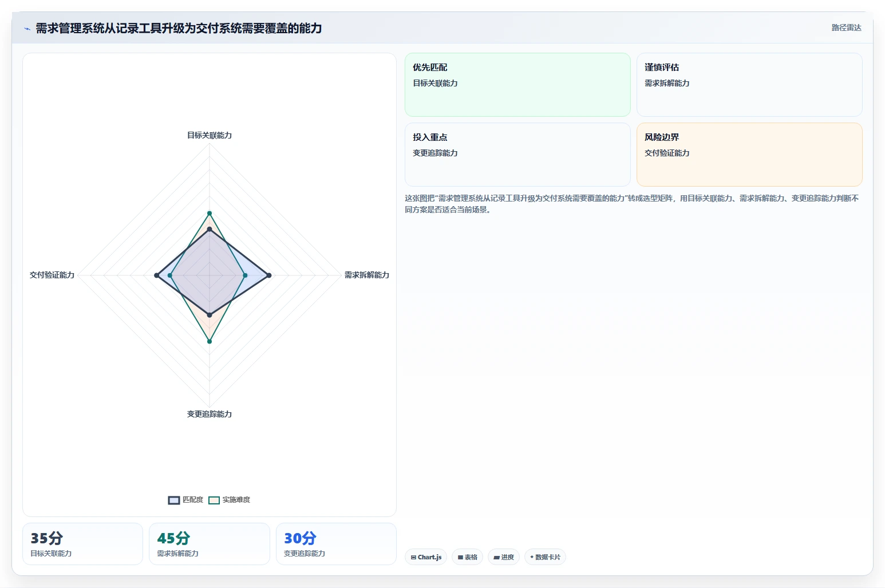Viewport: 885px width, 588px height.
Task: Click the 变更追踪能力 radar axis label
Action: [x=210, y=415]
